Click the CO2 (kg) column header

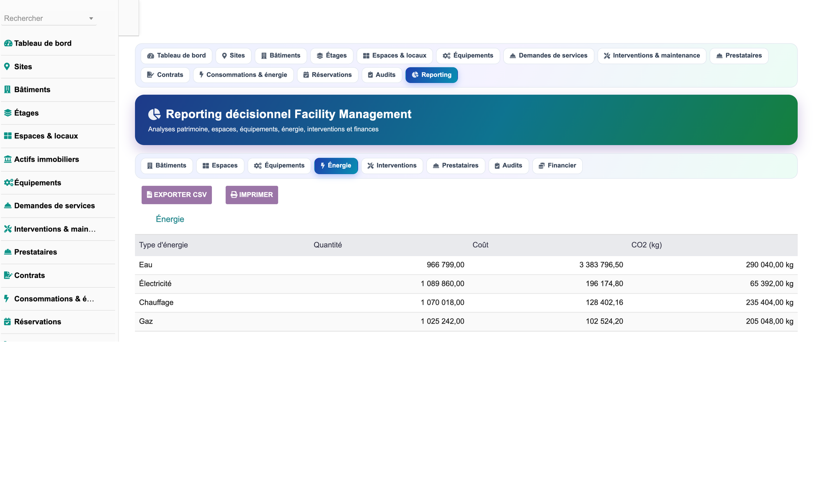coord(647,245)
